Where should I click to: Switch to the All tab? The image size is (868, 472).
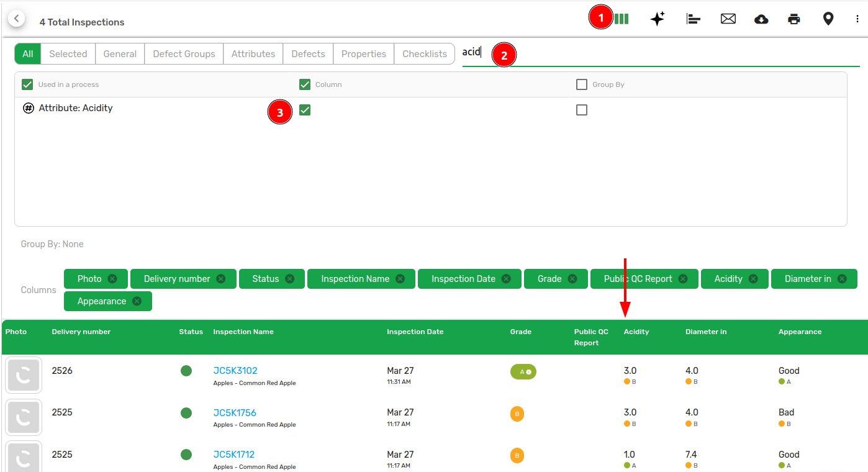point(28,54)
